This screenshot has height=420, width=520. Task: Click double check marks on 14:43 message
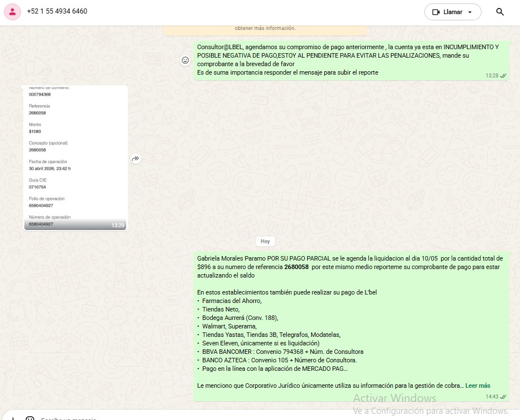click(x=504, y=396)
